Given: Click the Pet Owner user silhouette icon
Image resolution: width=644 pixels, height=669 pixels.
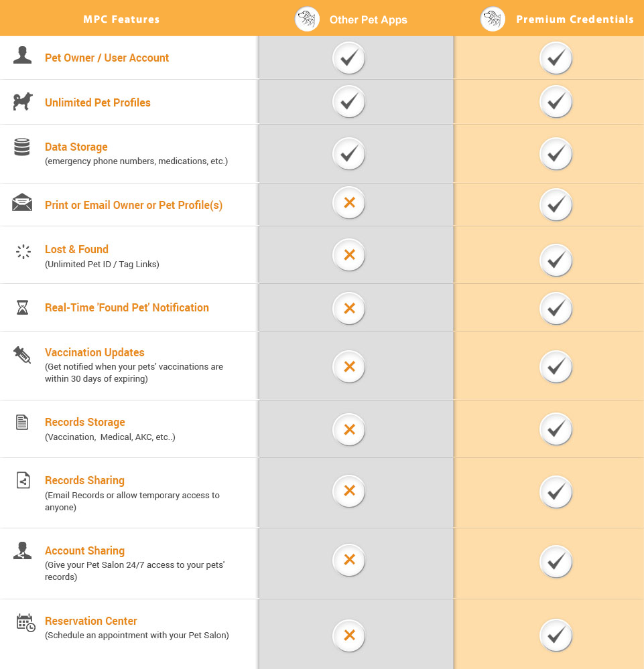Looking at the screenshot, I should pos(22,55).
